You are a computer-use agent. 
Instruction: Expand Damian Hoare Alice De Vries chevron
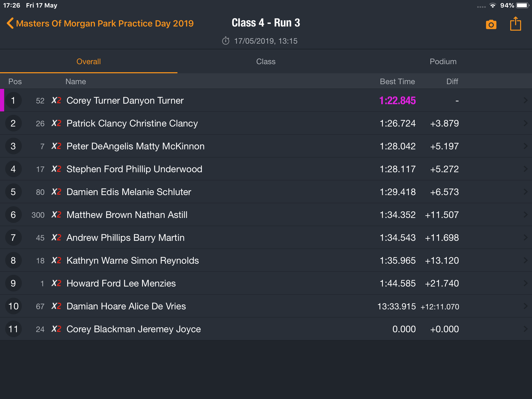click(x=525, y=306)
